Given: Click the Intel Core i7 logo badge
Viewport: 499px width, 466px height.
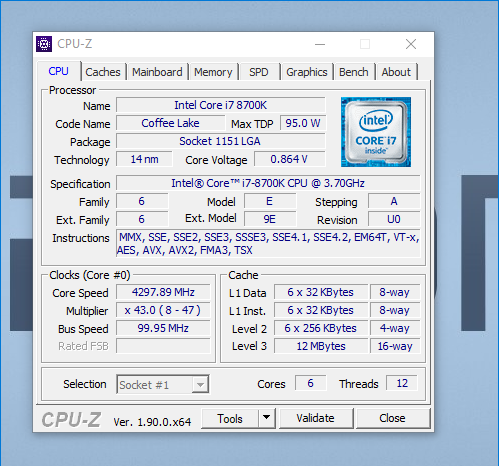Looking at the screenshot, I should click(376, 132).
